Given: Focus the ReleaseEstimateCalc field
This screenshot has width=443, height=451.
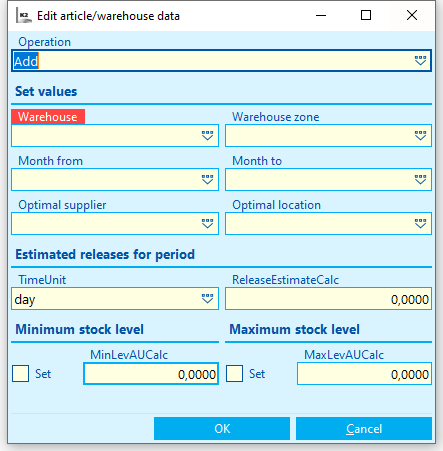Looking at the screenshot, I should 328,299.
